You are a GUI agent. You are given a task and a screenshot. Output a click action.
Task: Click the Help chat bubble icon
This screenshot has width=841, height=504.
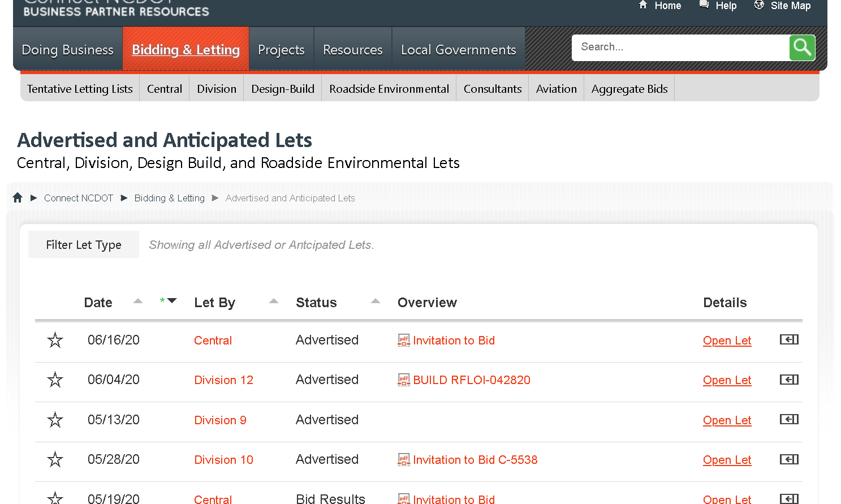(704, 5)
